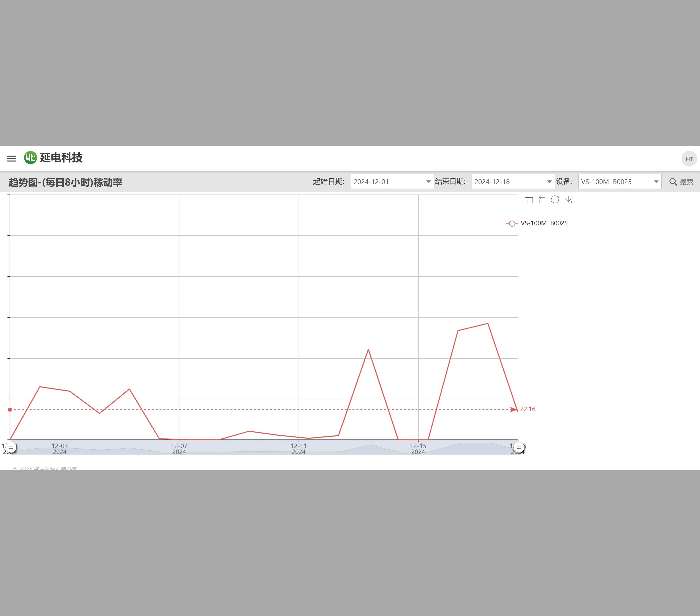Click the 延电科技 brand name text

pyautogui.click(x=61, y=158)
